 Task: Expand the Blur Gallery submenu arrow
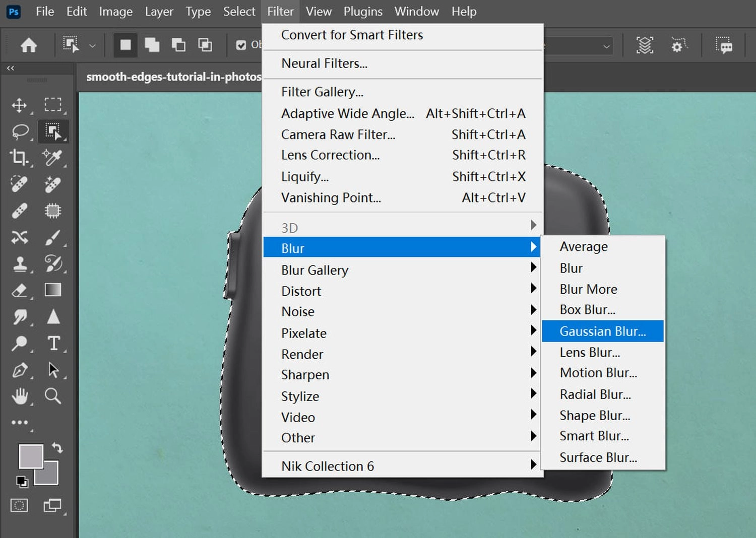point(533,267)
